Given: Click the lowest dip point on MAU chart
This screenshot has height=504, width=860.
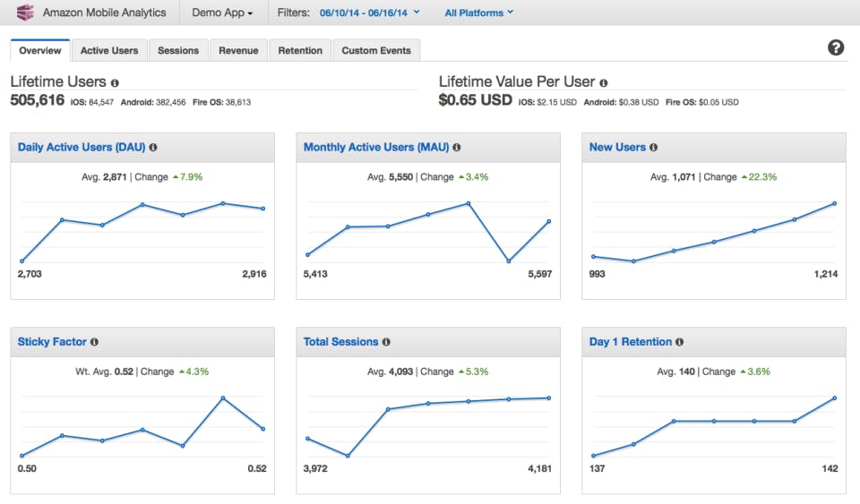Looking at the screenshot, I should 509,261.
